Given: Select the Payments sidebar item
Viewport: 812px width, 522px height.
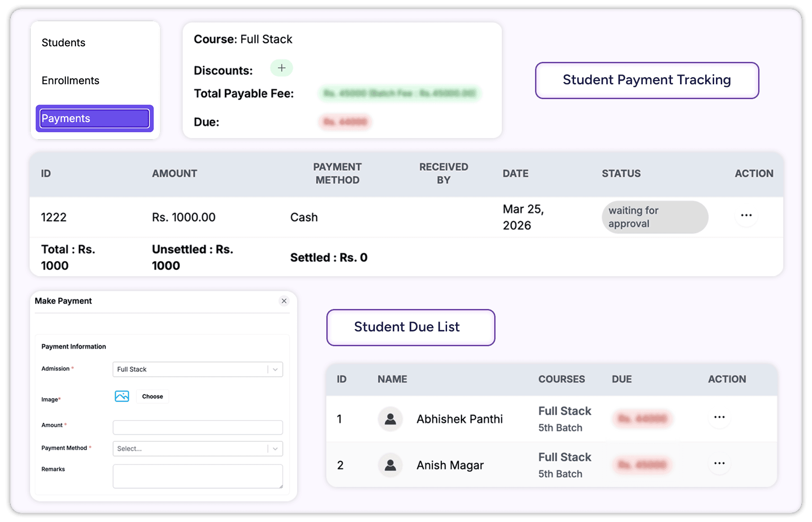Looking at the screenshot, I should (94, 118).
